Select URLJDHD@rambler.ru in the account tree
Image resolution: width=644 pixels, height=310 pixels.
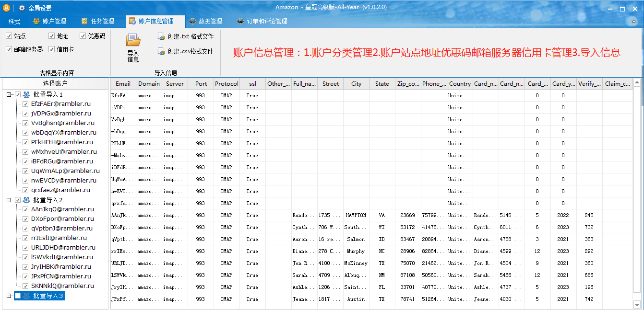pyautogui.click(x=63, y=248)
